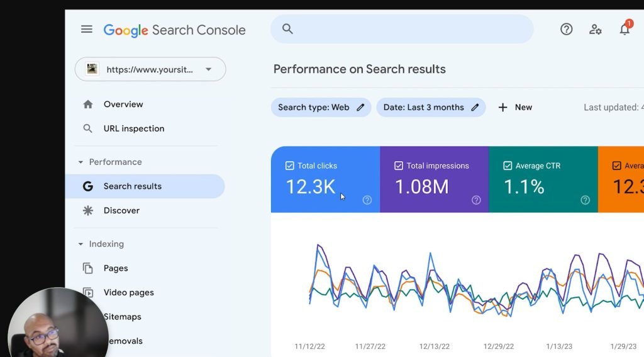This screenshot has height=357, width=644.
Task: Click the plus icon for New filter
Action: tap(502, 107)
